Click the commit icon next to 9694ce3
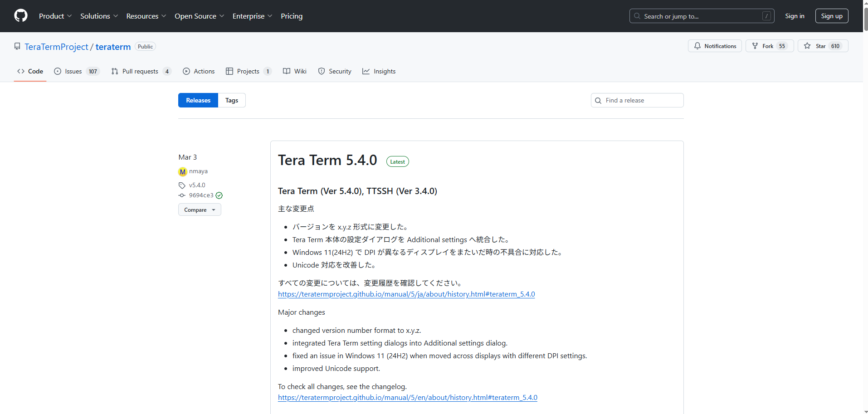The image size is (868, 414). click(x=182, y=195)
